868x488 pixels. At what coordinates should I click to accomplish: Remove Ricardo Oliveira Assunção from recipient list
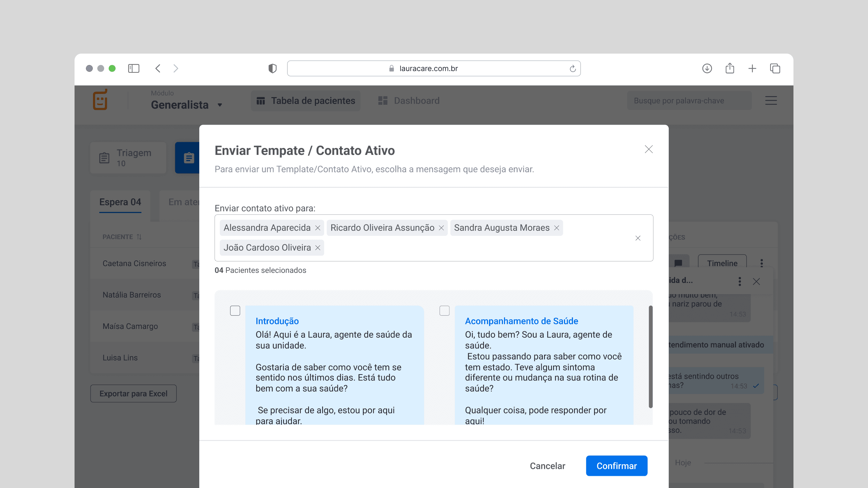(441, 228)
